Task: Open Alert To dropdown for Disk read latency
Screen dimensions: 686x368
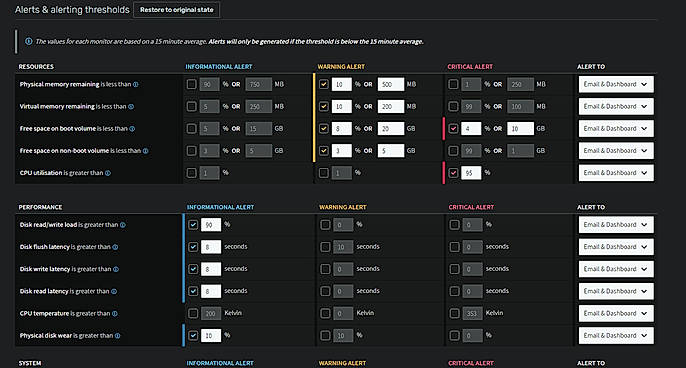Action: (x=616, y=291)
